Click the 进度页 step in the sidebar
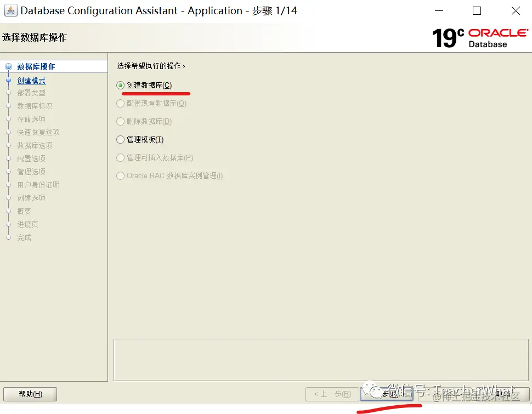 tap(27, 224)
